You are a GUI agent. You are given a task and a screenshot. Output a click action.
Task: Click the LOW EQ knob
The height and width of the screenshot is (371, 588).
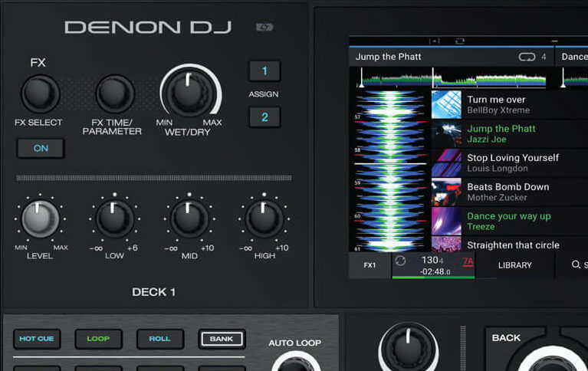pos(113,219)
